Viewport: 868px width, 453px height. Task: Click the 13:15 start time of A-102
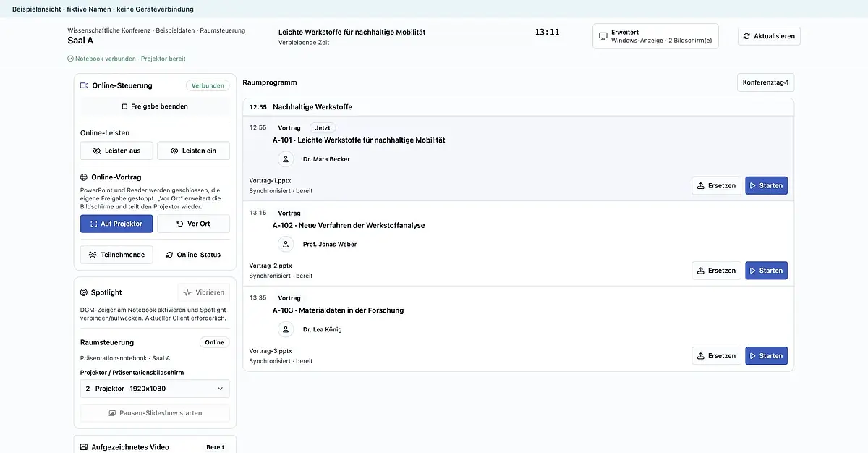(x=258, y=213)
